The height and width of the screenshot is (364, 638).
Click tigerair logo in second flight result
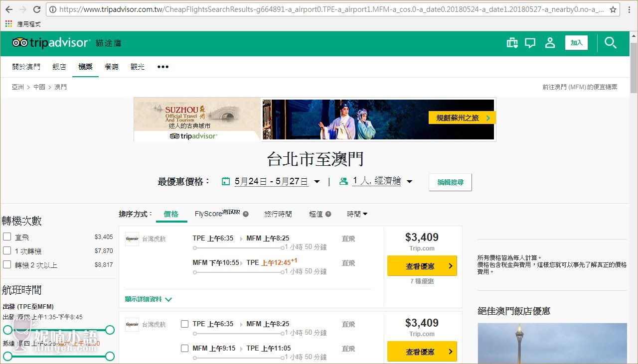coord(132,324)
